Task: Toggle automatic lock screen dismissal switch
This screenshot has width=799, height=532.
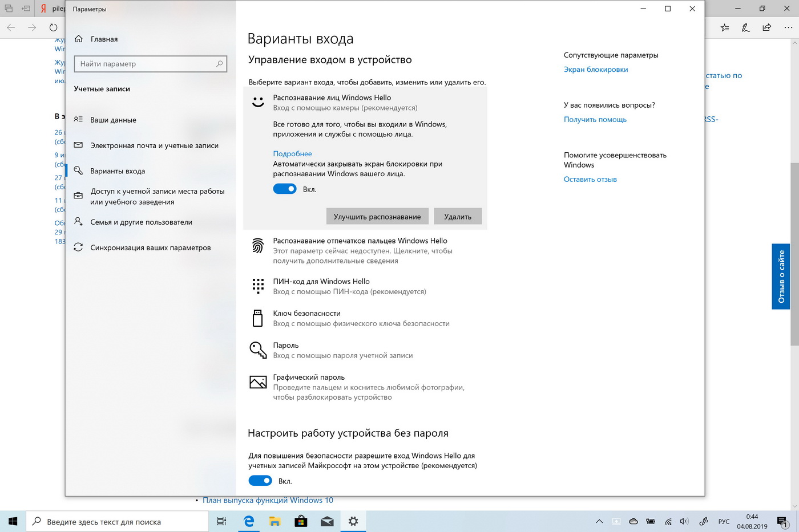Action: (x=285, y=189)
